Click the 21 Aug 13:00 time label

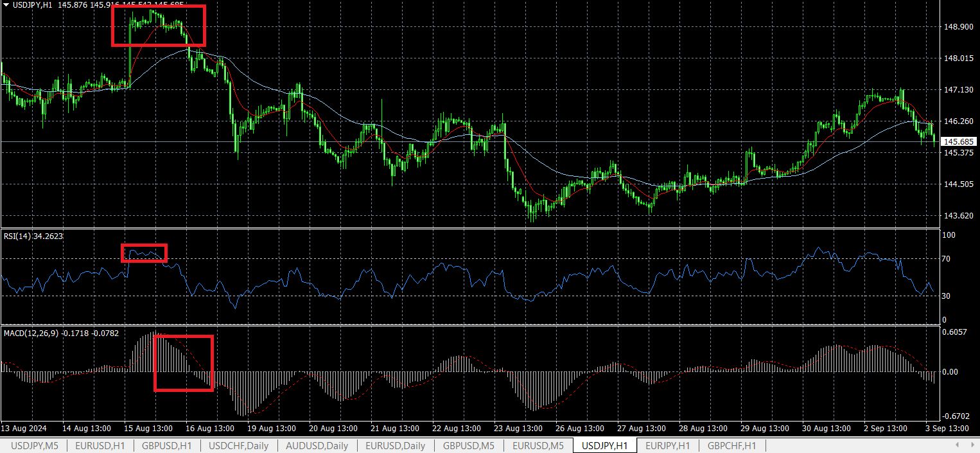395,429
